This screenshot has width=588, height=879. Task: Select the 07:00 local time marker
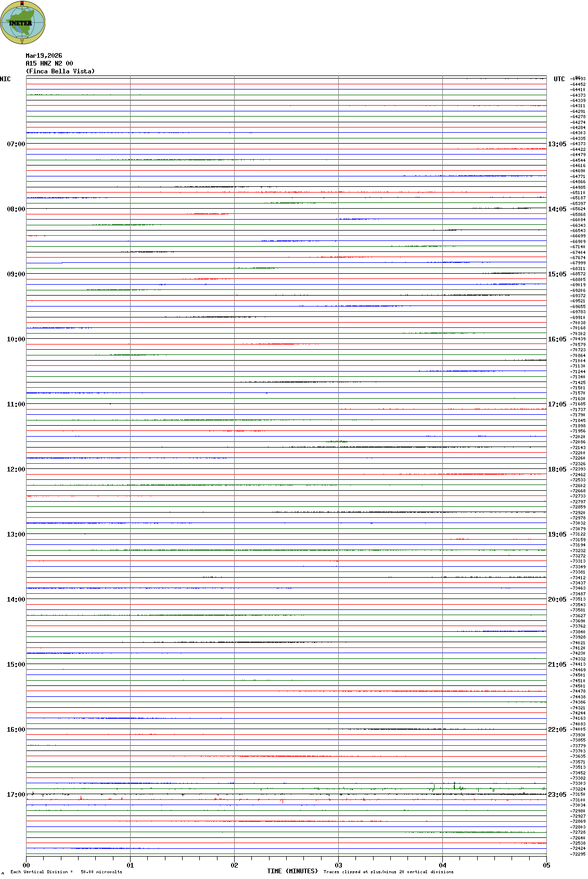(x=16, y=144)
